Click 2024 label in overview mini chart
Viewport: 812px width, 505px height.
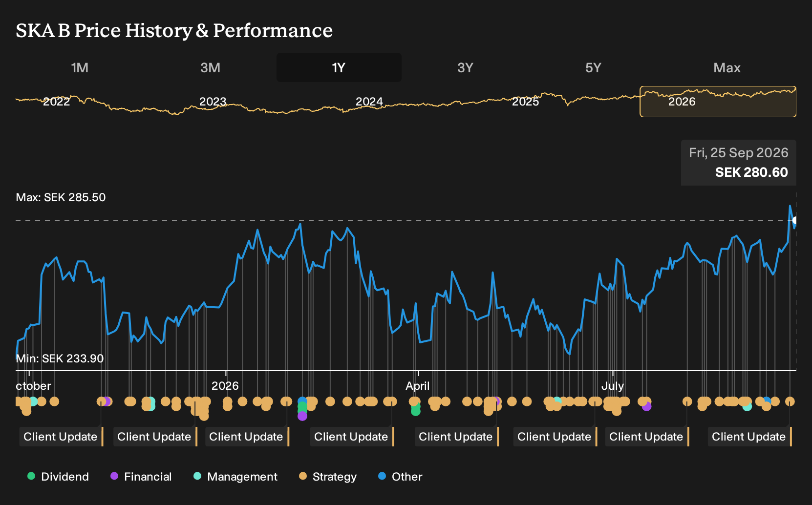(369, 102)
